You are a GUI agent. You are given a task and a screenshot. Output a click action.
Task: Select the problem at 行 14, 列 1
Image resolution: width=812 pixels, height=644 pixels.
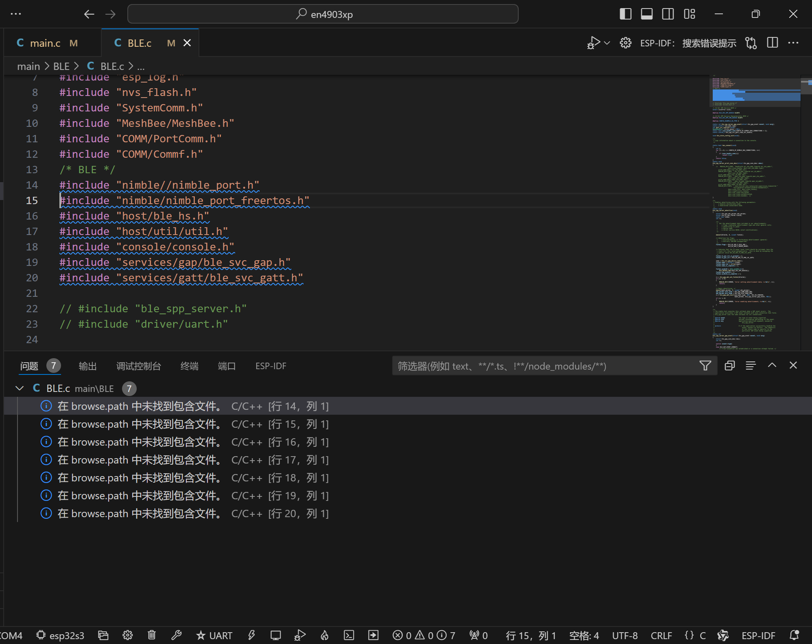click(408, 406)
